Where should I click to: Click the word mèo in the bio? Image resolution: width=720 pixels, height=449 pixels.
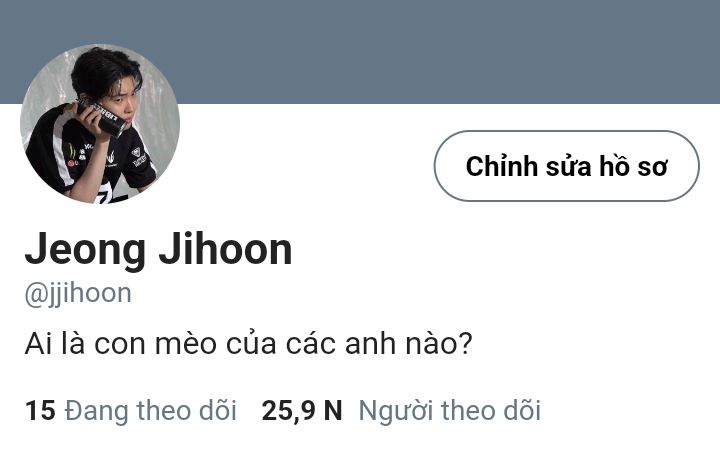[186, 343]
